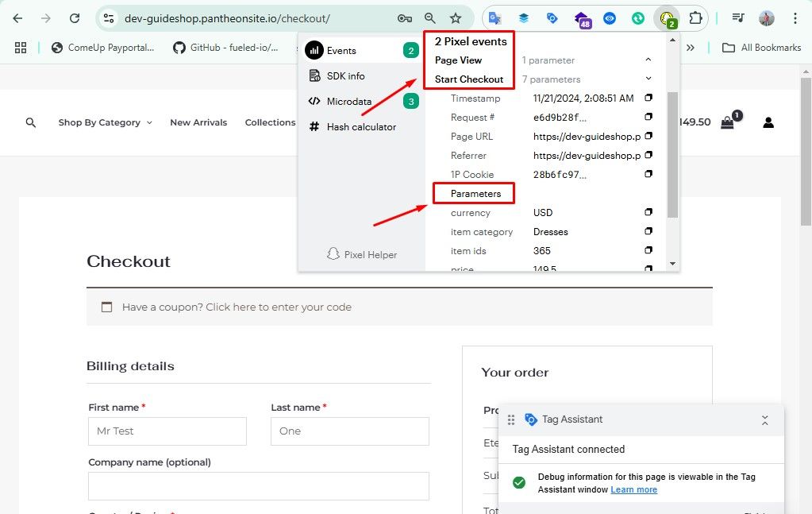Reload the checkout page
The width and height of the screenshot is (812, 514).
[75, 18]
